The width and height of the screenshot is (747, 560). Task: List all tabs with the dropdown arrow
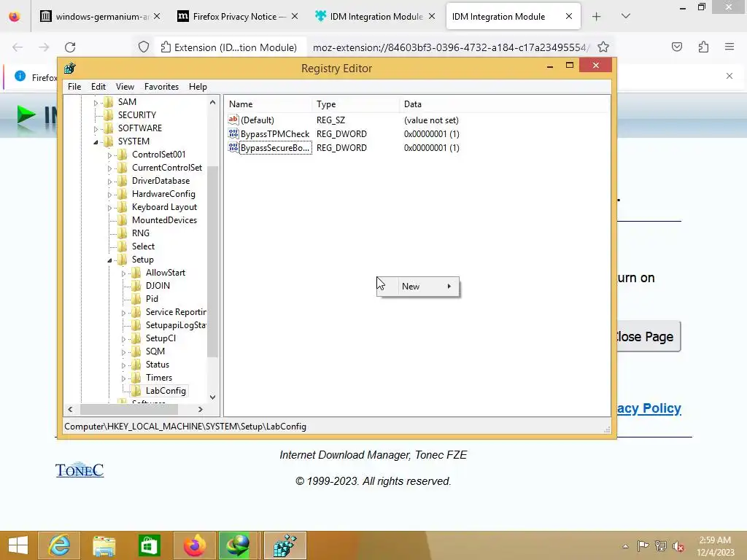click(626, 16)
